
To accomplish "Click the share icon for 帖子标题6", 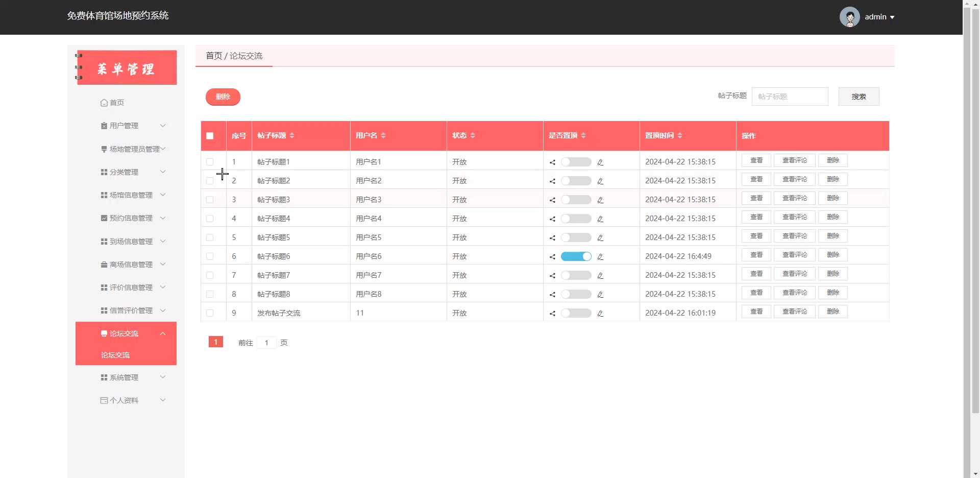I will [x=552, y=257].
